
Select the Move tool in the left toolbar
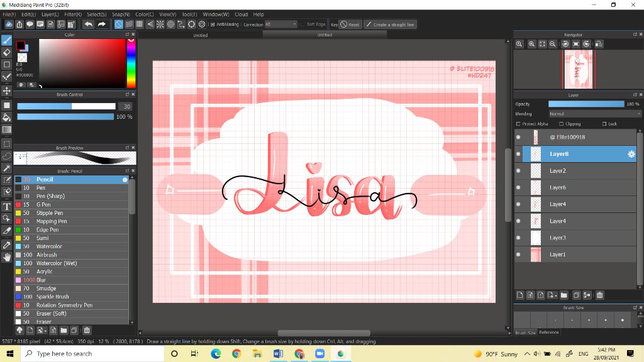click(x=6, y=90)
